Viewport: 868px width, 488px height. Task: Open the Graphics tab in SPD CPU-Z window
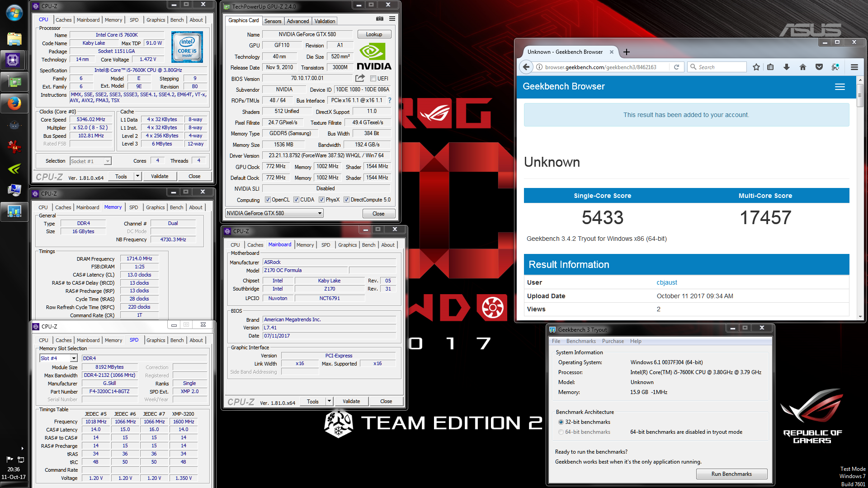(156, 340)
